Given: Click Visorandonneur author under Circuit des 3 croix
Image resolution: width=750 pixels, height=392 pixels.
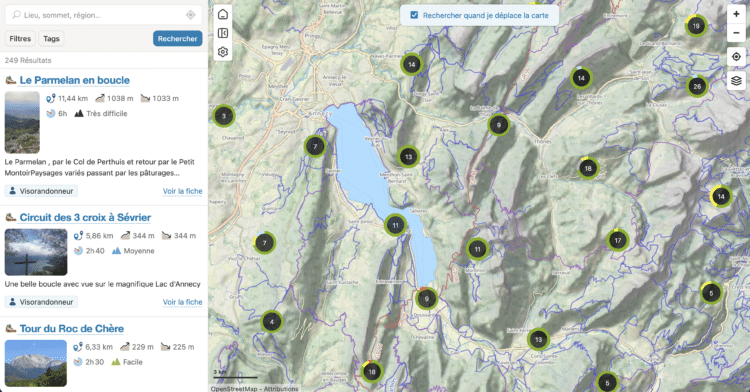Looking at the screenshot, I should (x=41, y=302).
